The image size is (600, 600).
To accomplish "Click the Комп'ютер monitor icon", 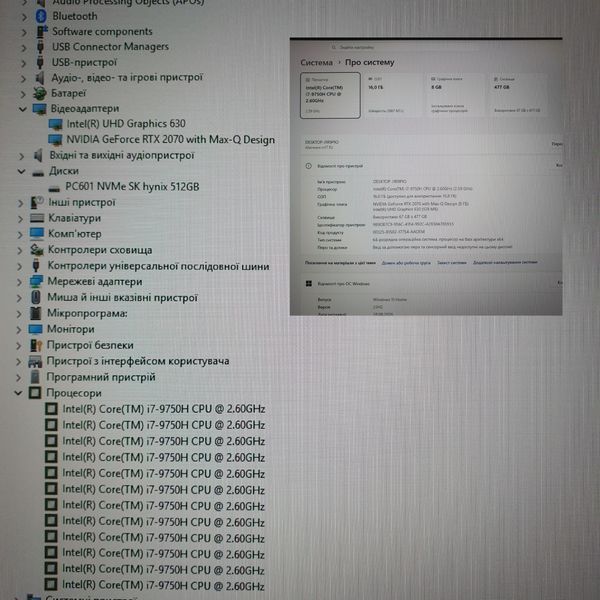I will (x=37, y=234).
